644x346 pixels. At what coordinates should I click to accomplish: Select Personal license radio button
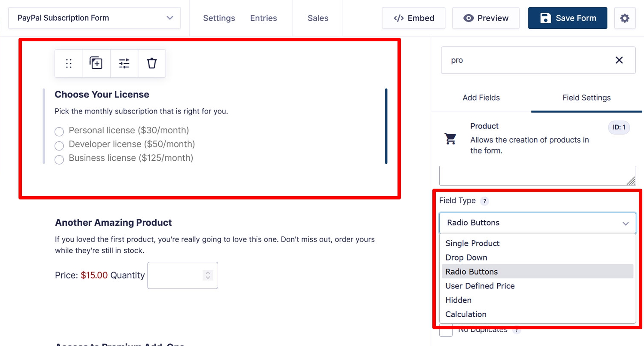(x=59, y=132)
